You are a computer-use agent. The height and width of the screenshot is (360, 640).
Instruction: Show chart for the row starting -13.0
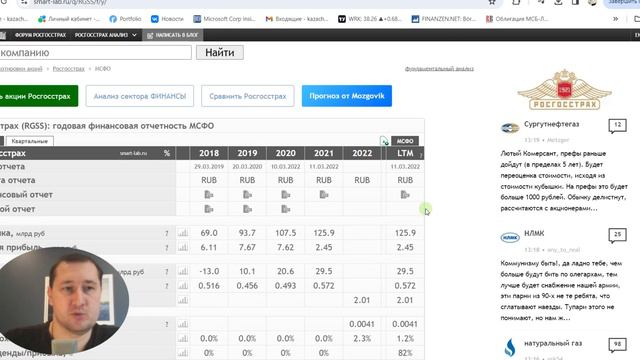(183, 271)
